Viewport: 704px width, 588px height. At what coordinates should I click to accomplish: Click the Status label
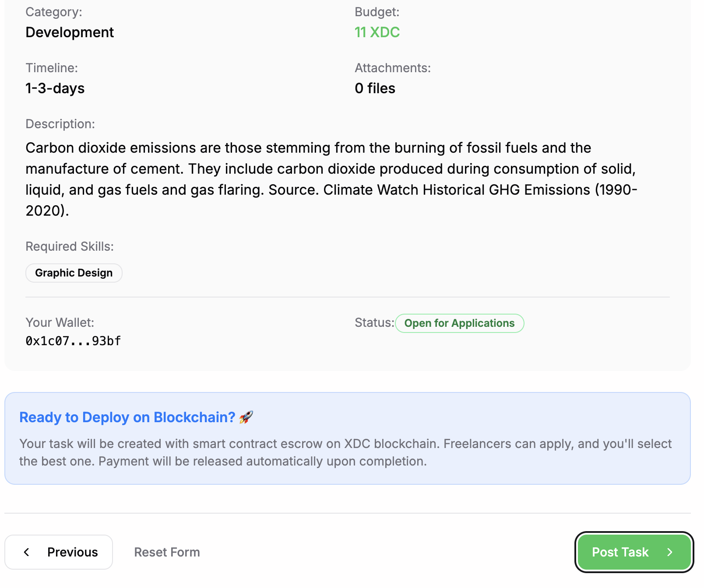pyautogui.click(x=374, y=323)
